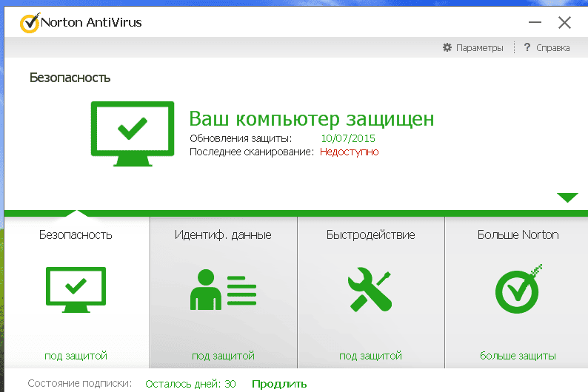Click 'больше защиты' status text

[518, 356]
